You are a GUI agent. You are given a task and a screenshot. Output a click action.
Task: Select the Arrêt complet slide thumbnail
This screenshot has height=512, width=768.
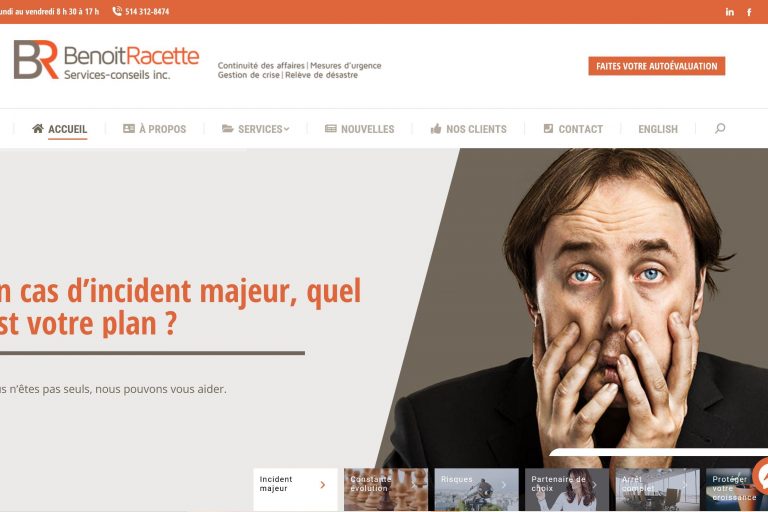[x=658, y=489]
